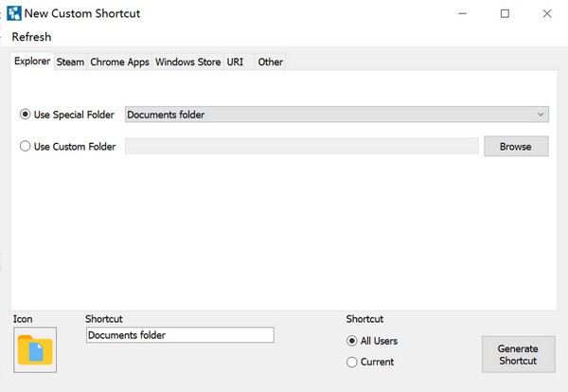Click the special folder dropdown arrow

point(541,115)
